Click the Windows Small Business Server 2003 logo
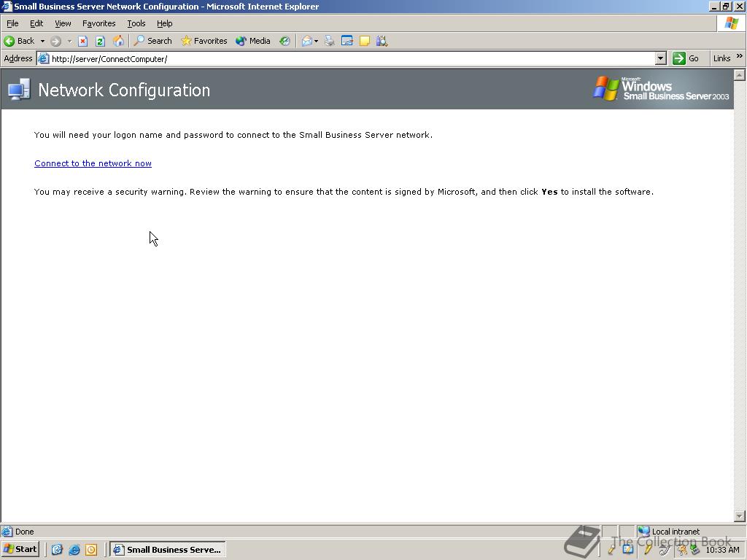 click(x=661, y=88)
